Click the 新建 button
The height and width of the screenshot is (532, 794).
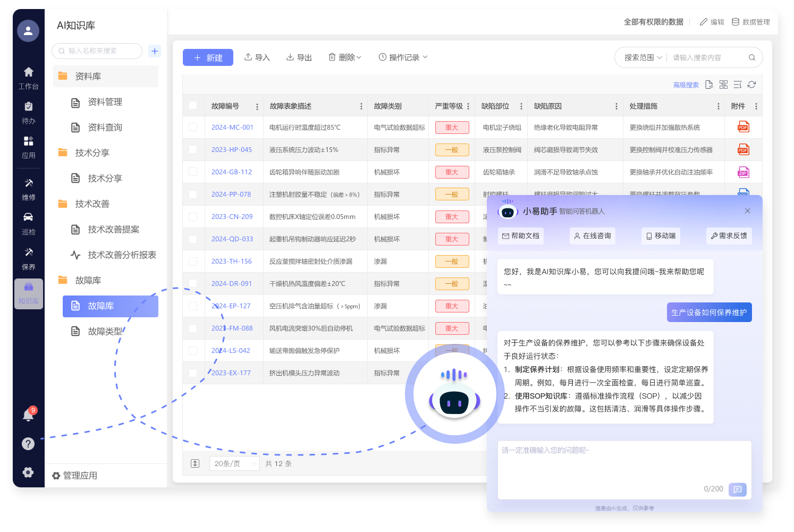tap(208, 57)
